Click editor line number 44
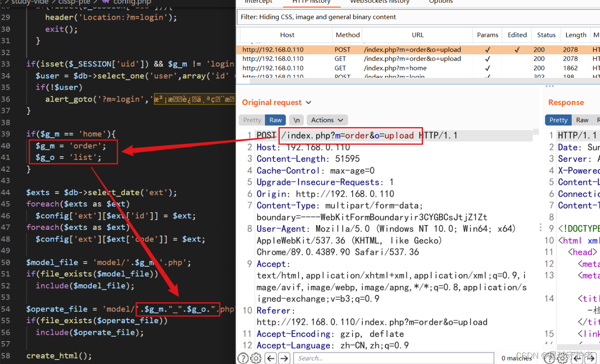The height and width of the screenshot is (364, 600). (x=5, y=192)
